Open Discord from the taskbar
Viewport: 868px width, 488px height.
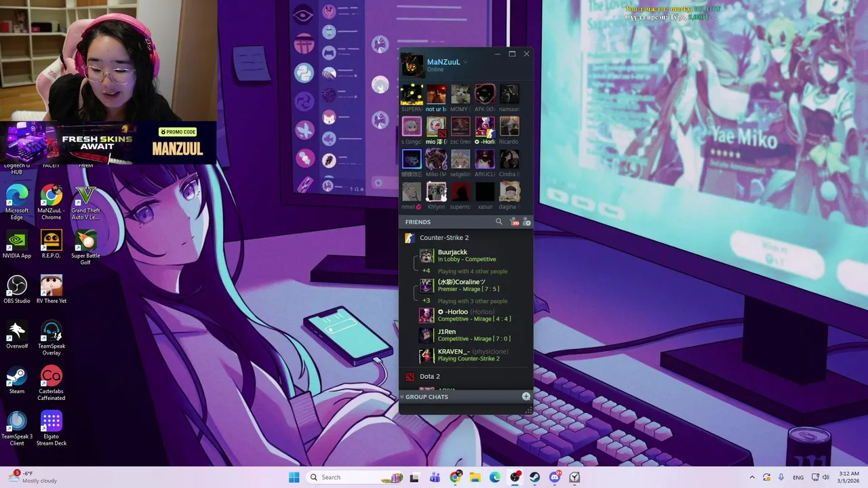[x=555, y=477]
